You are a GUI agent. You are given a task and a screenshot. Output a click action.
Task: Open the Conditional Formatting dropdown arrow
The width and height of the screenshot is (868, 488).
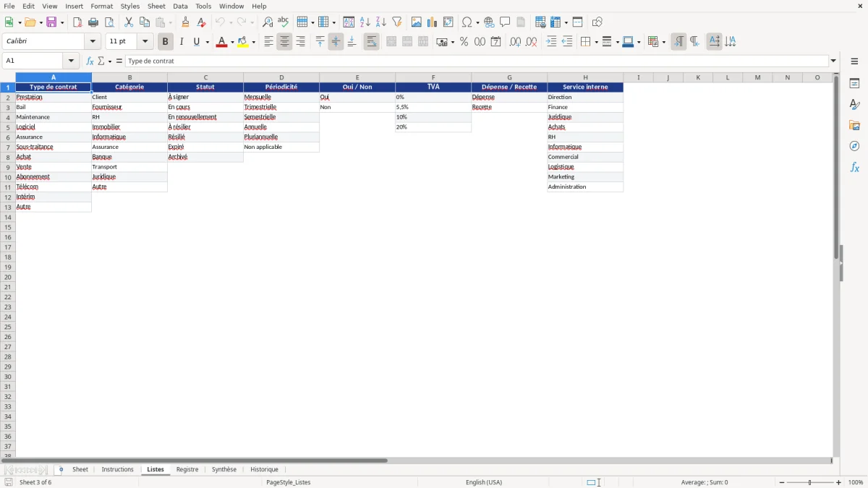663,42
